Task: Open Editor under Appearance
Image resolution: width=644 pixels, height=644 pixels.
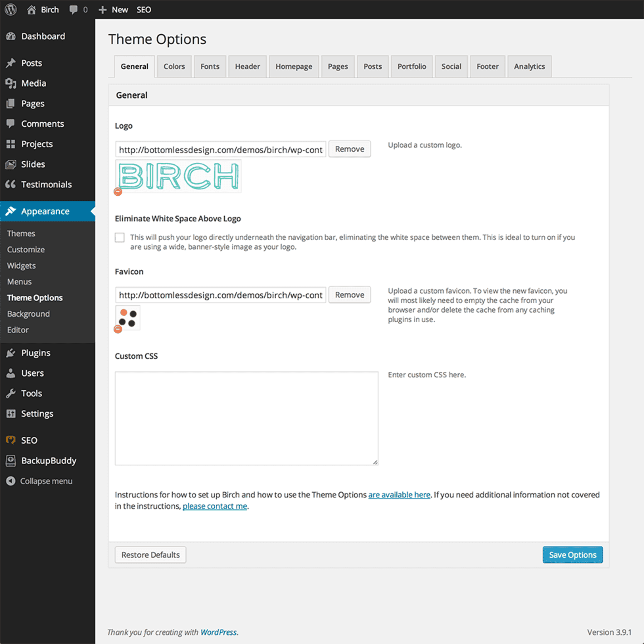Action: tap(18, 330)
